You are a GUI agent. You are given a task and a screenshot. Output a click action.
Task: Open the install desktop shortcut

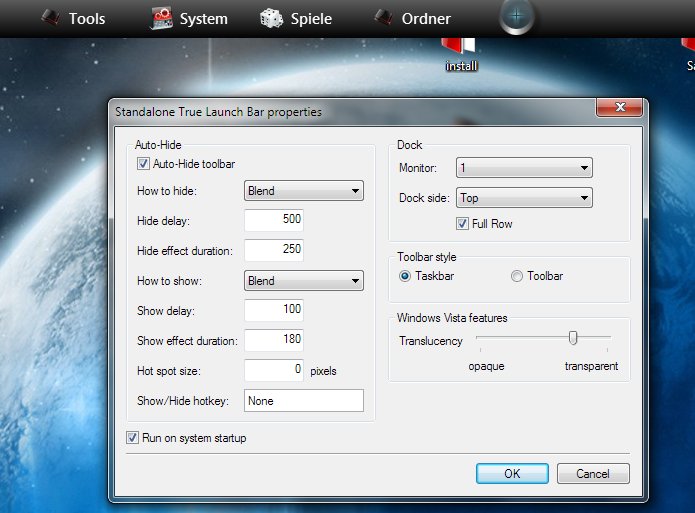coord(461,55)
